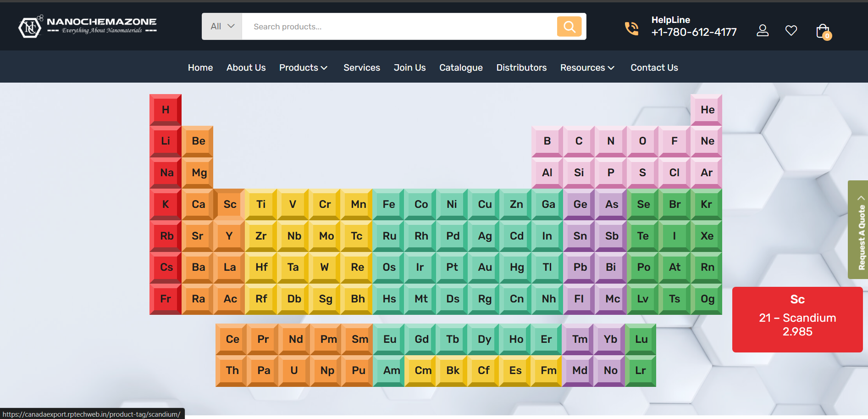Go to the Home page
868x419 pixels.
coord(200,67)
